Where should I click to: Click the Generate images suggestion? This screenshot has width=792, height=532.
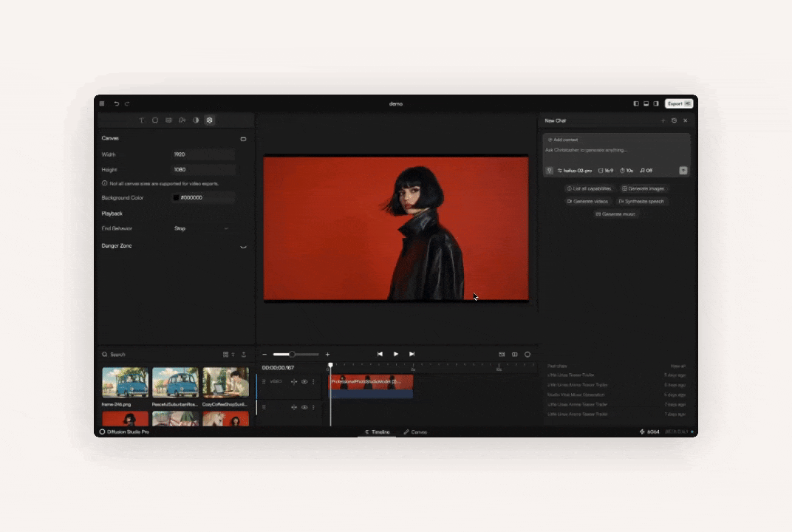[x=643, y=188]
